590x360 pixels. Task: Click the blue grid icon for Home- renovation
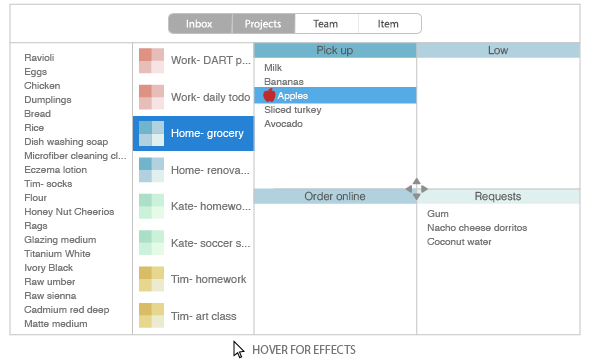point(151,170)
